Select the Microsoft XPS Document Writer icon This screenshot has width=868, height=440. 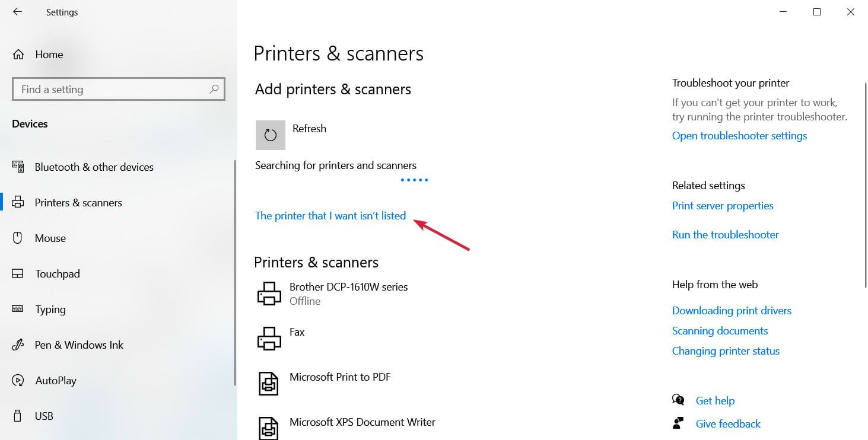coord(269,428)
